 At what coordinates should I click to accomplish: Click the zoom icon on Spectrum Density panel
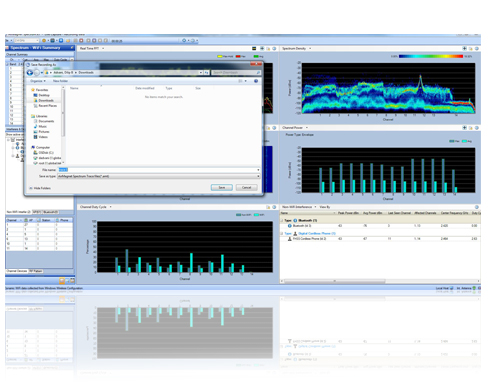464,49
